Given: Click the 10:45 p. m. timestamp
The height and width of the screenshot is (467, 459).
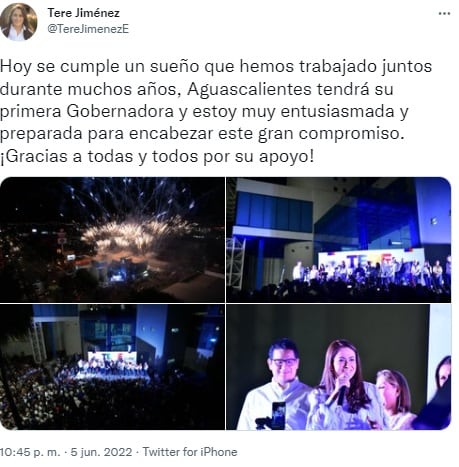Looking at the screenshot, I should coord(30,452).
